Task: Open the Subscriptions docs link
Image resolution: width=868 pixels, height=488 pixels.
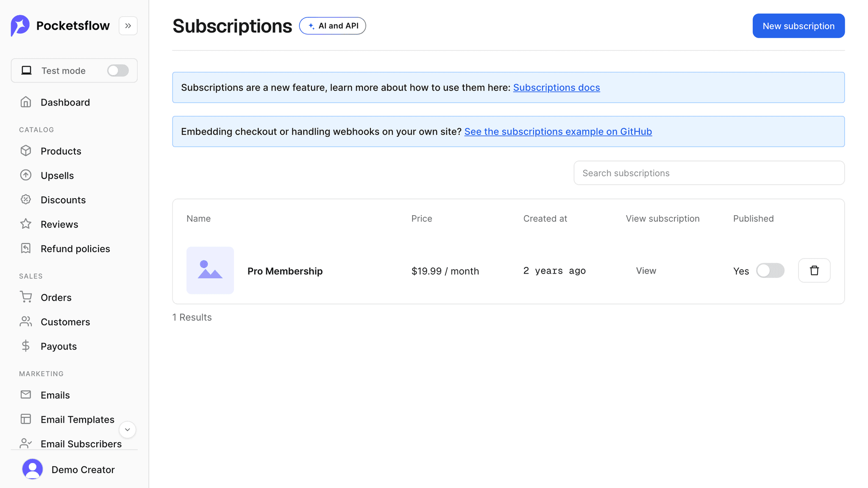Action: click(556, 88)
